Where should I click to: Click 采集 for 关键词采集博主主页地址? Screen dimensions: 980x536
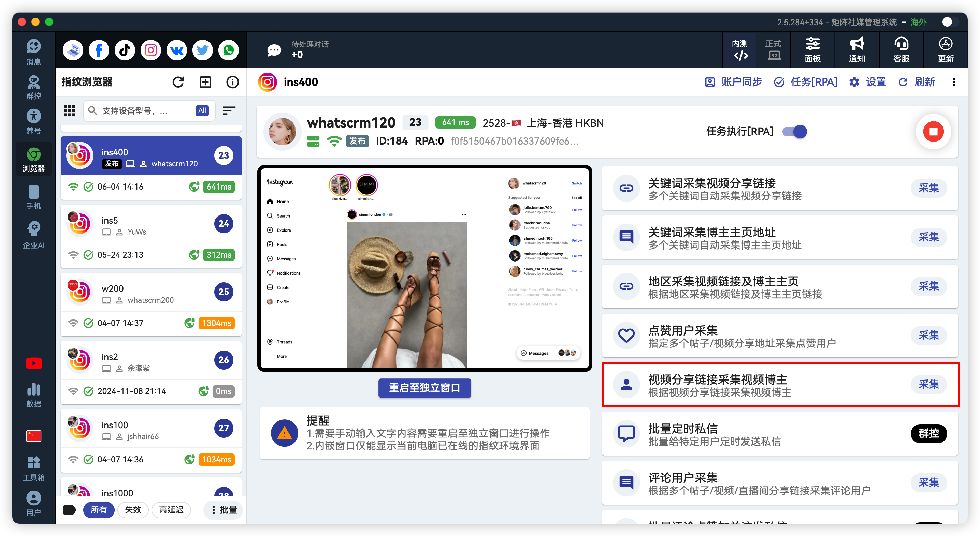point(928,237)
